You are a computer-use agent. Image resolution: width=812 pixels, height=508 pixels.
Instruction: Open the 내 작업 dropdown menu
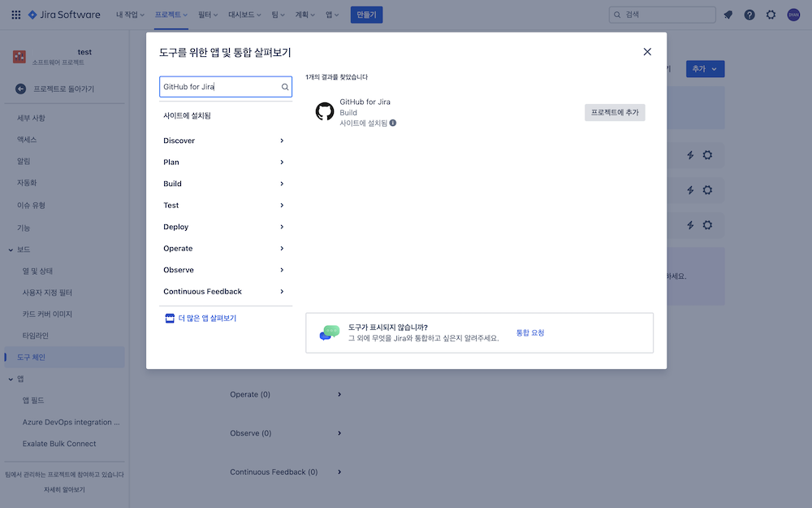(x=130, y=15)
